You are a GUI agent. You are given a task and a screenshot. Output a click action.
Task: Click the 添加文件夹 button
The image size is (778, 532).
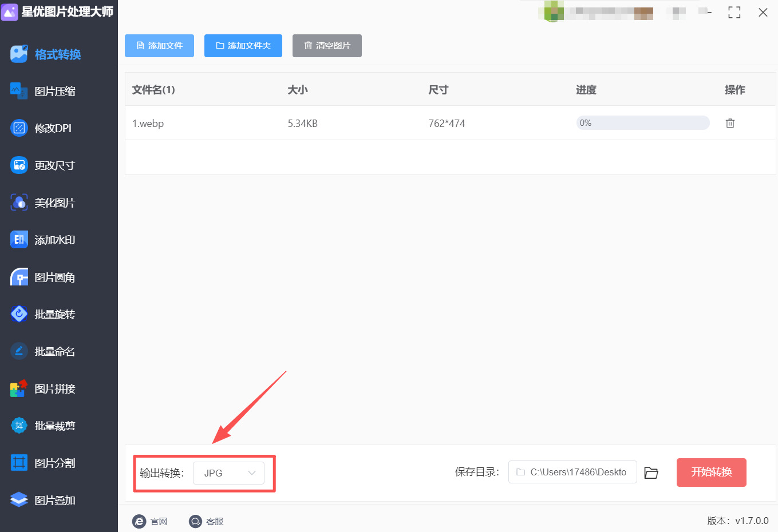pos(243,46)
